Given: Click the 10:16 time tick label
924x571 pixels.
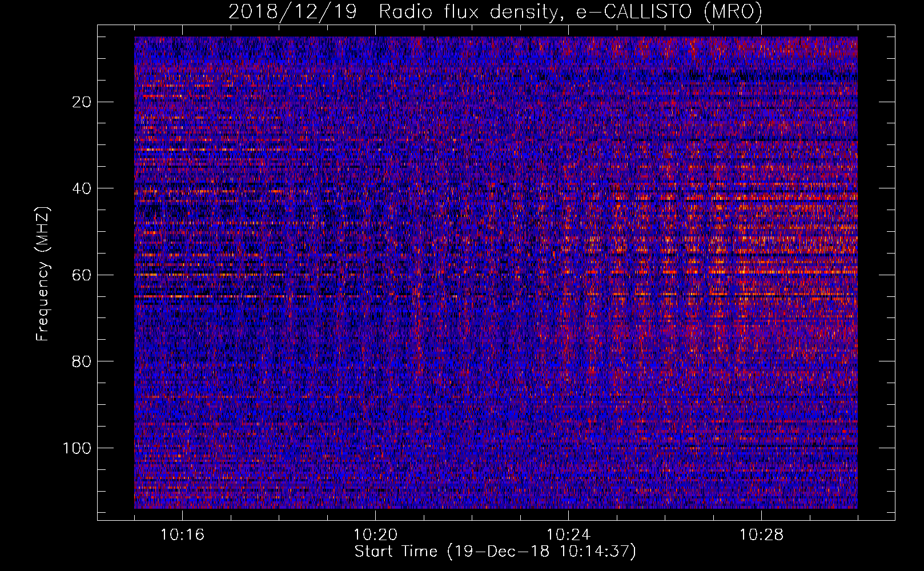Looking at the screenshot, I should (x=183, y=535).
